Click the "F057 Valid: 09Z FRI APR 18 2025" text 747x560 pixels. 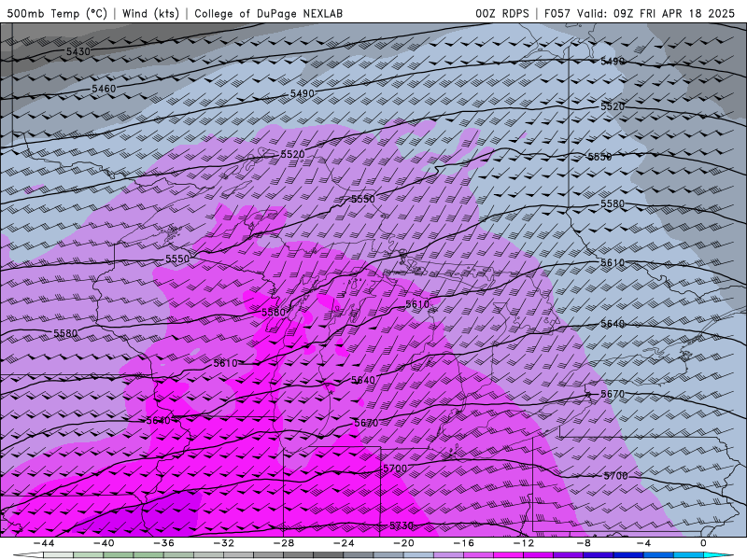point(640,13)
